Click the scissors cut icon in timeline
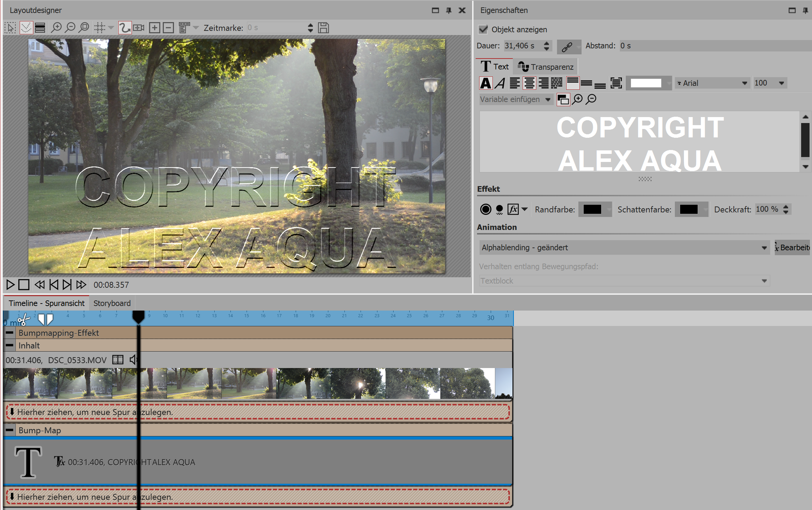812x510 pixels. tap(24, 320)
